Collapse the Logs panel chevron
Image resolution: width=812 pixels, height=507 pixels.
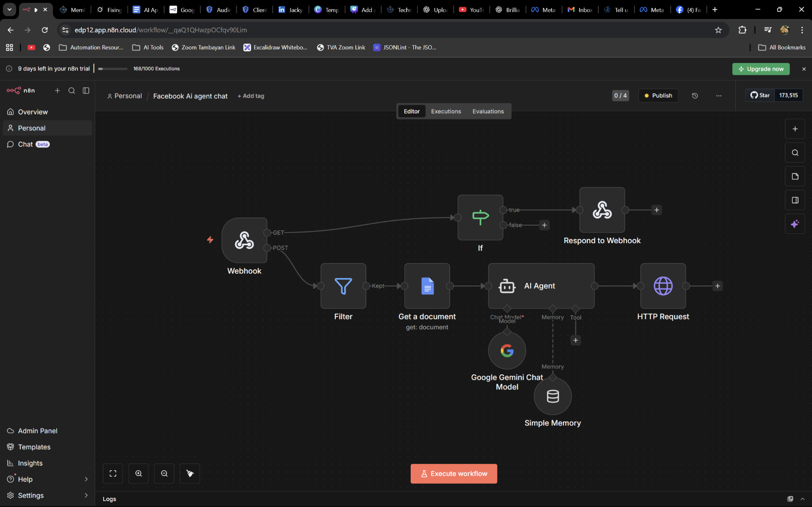[802, 499]
